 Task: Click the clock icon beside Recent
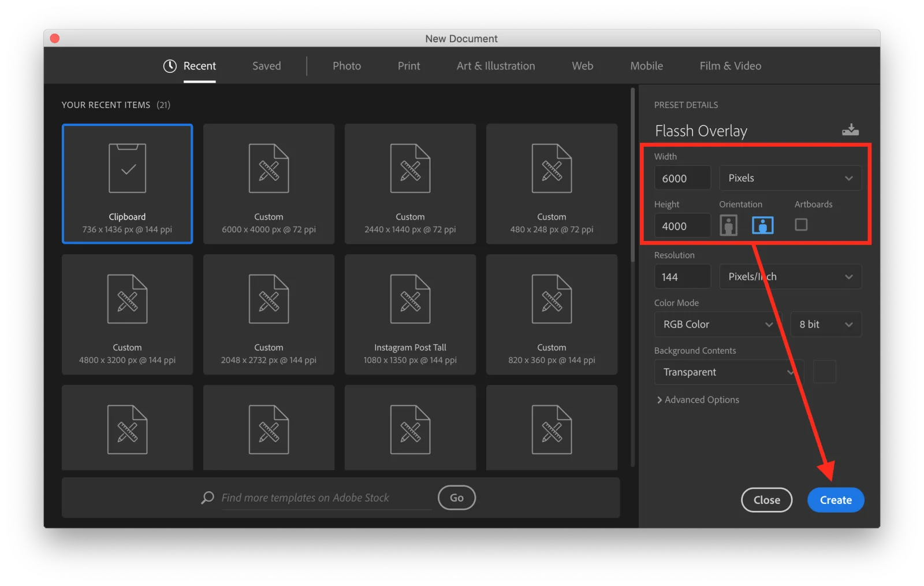170,66
